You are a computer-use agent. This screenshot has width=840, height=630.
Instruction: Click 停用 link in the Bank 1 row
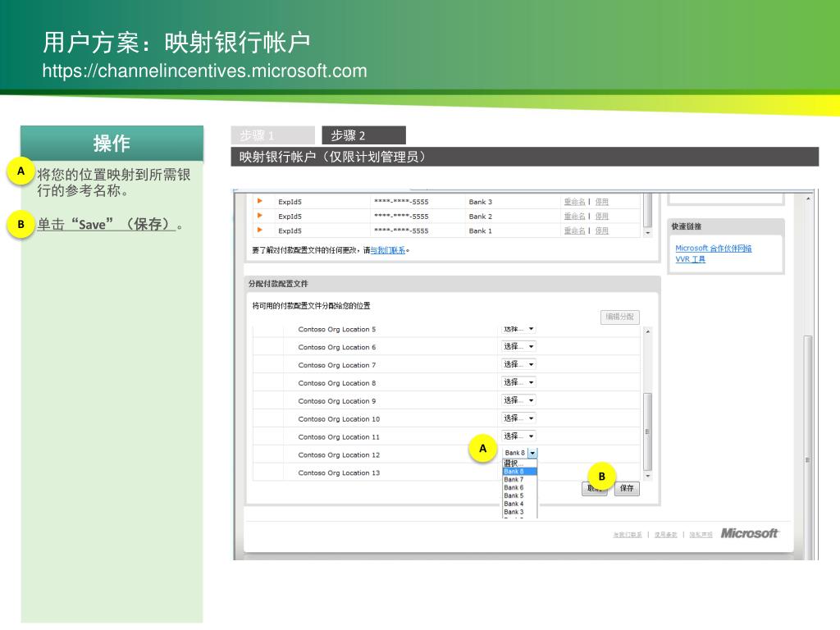[601, 231]
